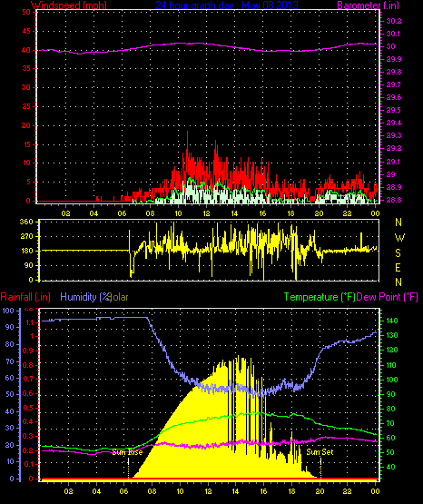Click the Sun Set marker label

pyautogui.click(x=320, y=452)
